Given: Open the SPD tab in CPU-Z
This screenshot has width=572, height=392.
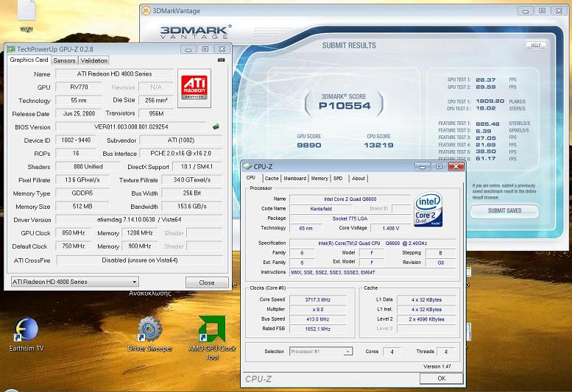Looking at the screenshot, I should (x=338, y=179).
